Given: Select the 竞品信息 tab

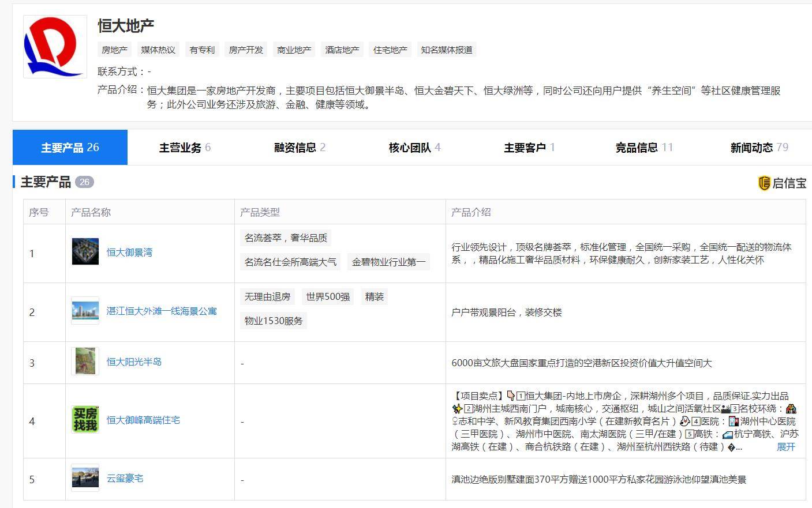Looking at the screenshot, I should click(x=644, y=148).
